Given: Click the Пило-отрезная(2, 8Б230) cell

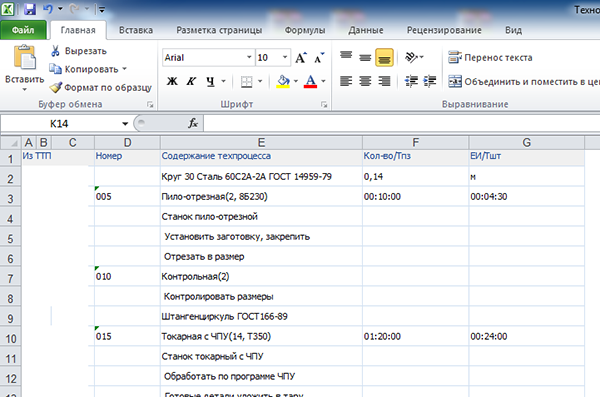Looking at the screenshot, I should 261,196.
